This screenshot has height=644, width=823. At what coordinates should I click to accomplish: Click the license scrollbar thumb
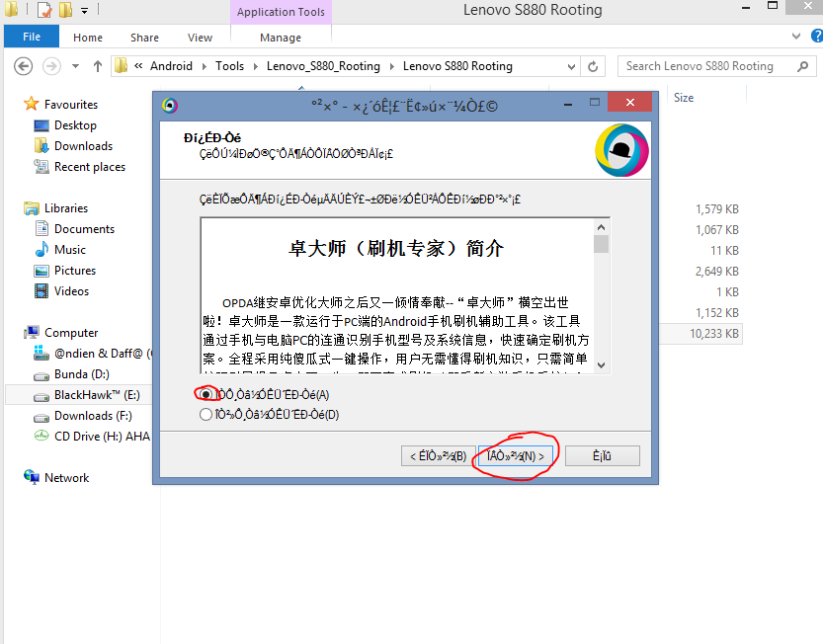point(602,244)
